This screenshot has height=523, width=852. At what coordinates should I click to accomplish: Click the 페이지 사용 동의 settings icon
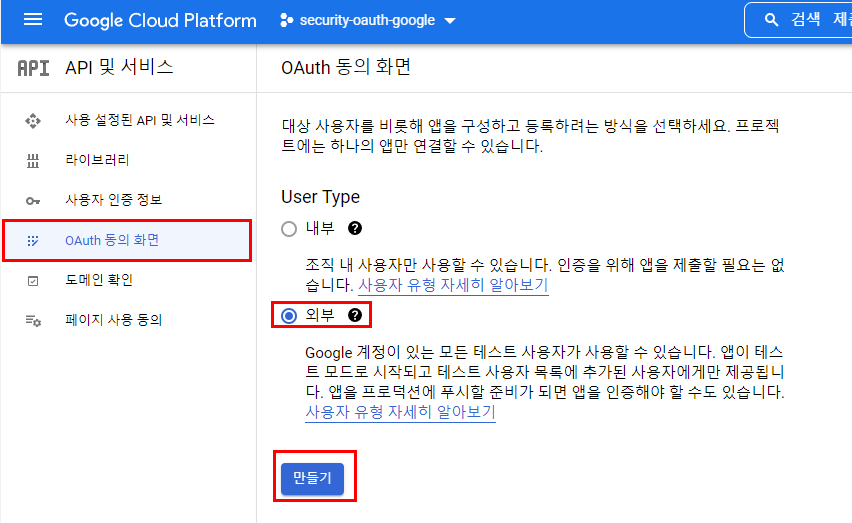click(x=33, y=320)
